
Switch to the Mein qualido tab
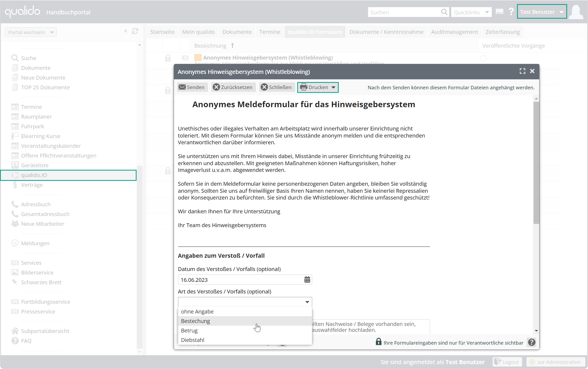[198, 32]
